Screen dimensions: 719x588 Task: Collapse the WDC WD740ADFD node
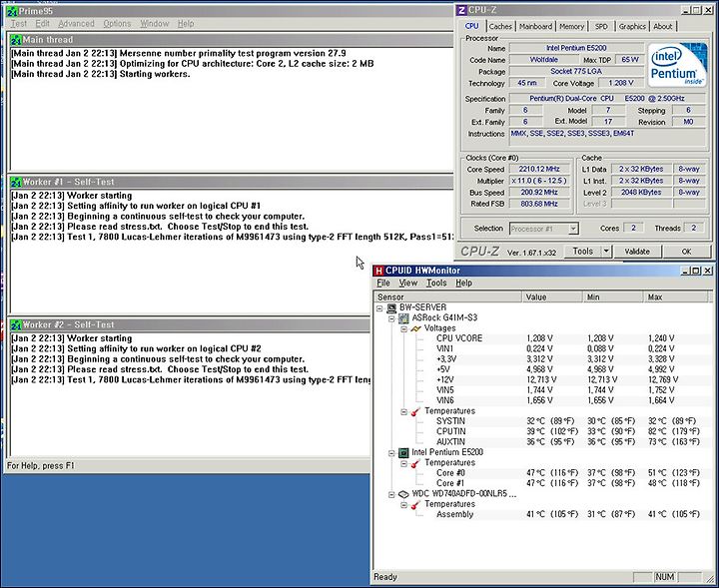point(391,494)
